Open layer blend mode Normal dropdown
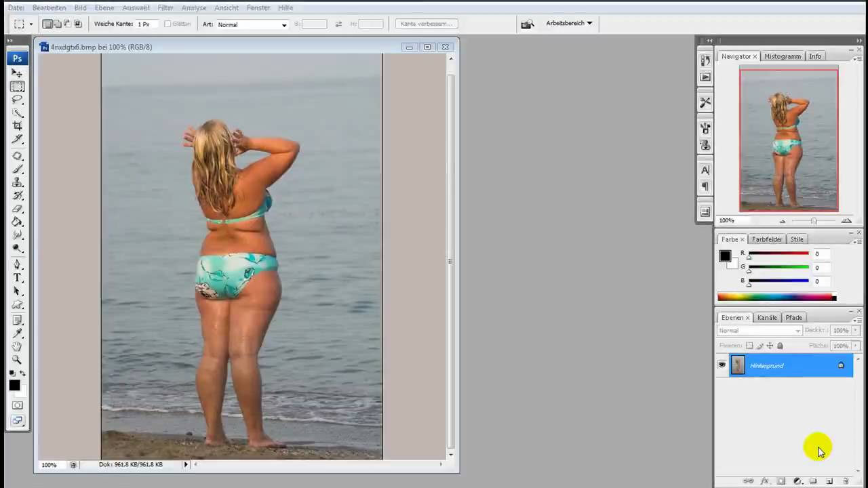This screenshot has width=868, height=488. [759, 331]
